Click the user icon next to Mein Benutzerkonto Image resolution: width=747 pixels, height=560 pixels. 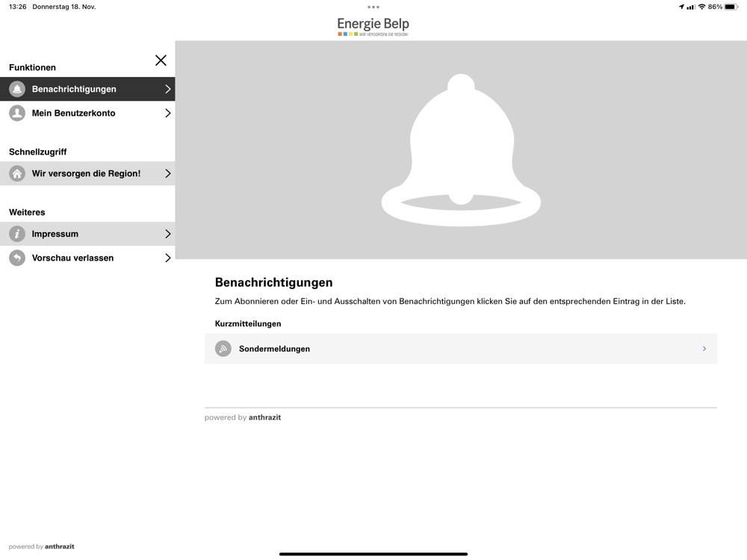pyautogui.click(x=17, y=113)
